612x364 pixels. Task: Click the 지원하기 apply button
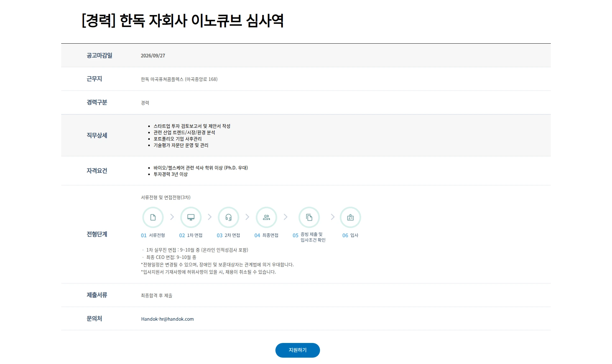pos(298,350)
